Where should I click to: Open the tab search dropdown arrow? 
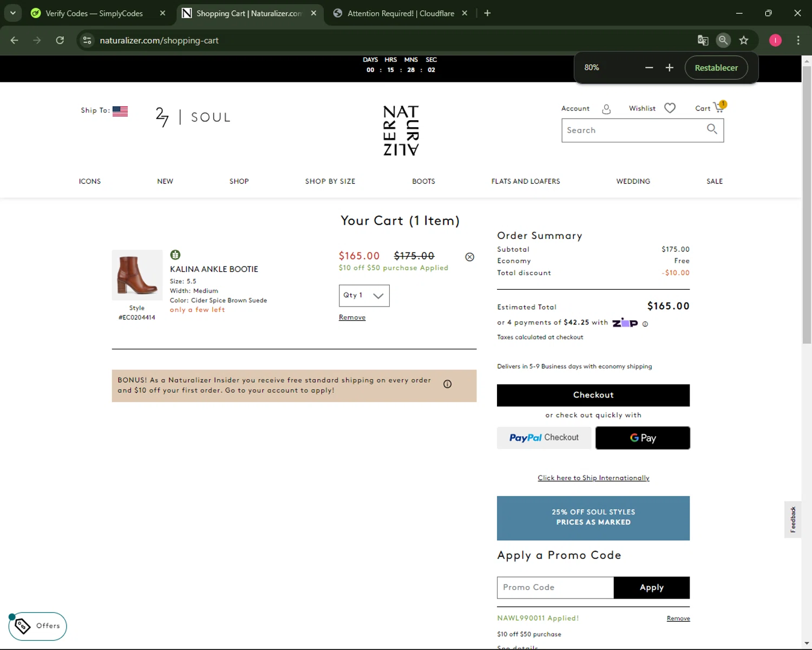point(13,13)
